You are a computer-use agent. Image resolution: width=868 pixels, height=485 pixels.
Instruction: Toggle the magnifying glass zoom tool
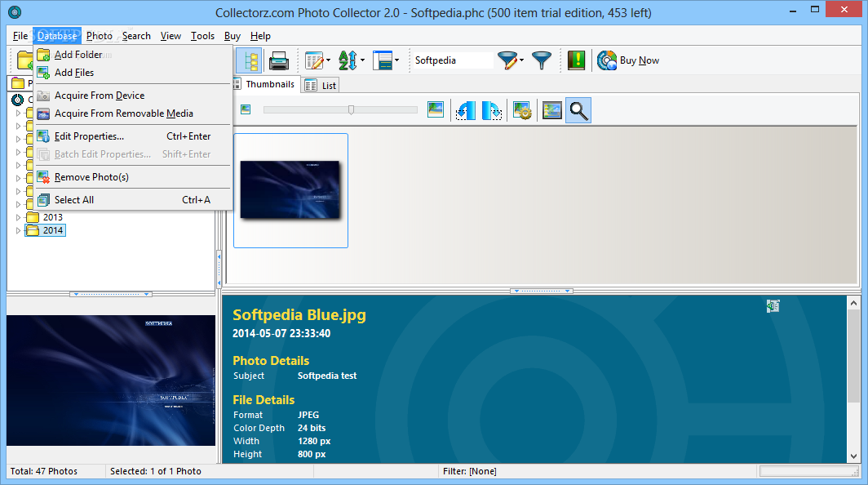point(578,110)
